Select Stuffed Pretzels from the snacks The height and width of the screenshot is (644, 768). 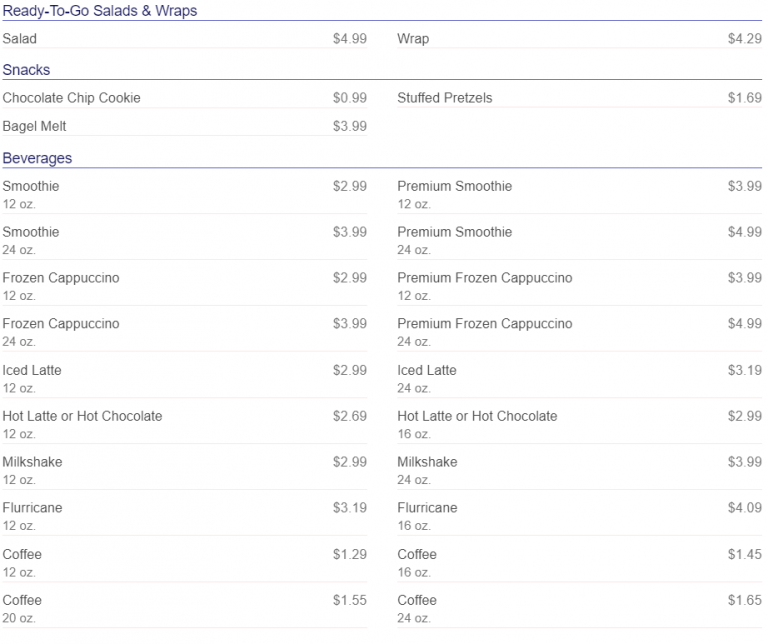(445, 98)
